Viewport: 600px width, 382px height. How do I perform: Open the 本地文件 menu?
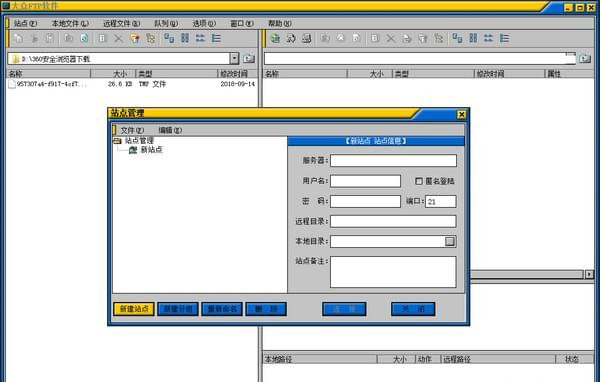click(x=70, y=23)
